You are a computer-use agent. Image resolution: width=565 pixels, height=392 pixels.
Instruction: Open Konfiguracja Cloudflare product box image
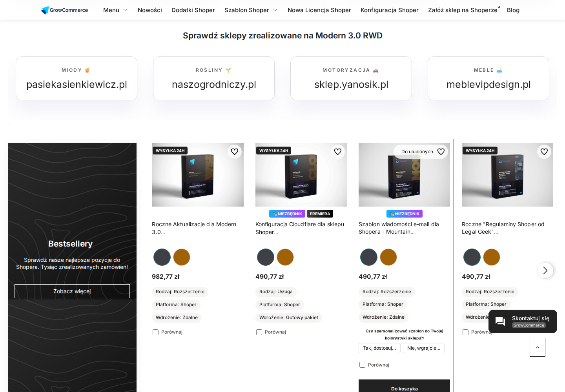pos(301,175)
